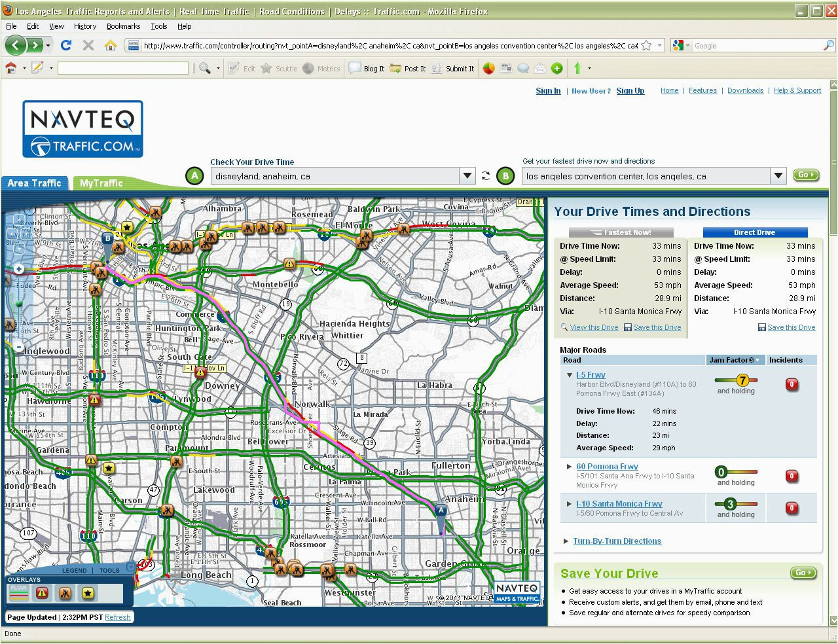Switch to the MyTraffic tab
838x644 pixels.
pyautogui.click(x=101, y=183)
